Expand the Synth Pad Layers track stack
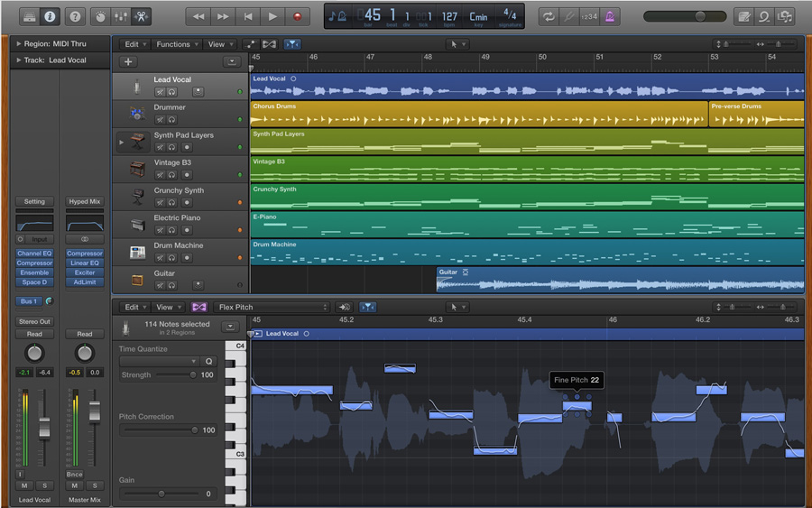Viewport: 812px width, 508px height. 122,142
